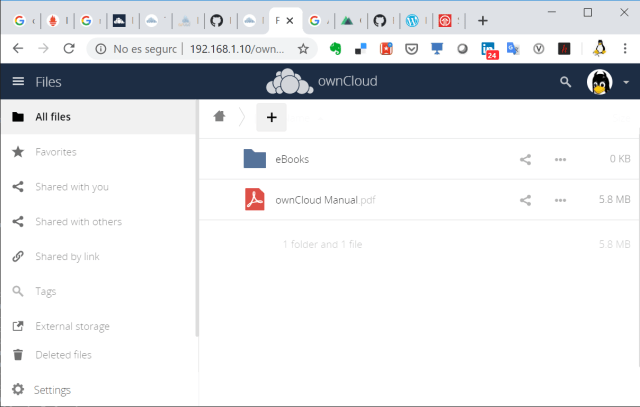Open the Evernote extension
Viewport: 640px width, 407px height.
pyautogui.click(x=335, y=49)
